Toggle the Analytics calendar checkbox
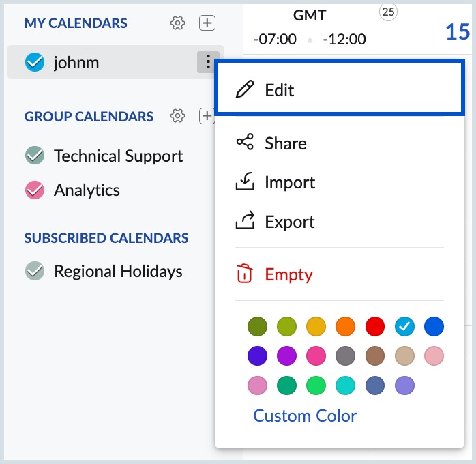 click(x=34, y=190)
